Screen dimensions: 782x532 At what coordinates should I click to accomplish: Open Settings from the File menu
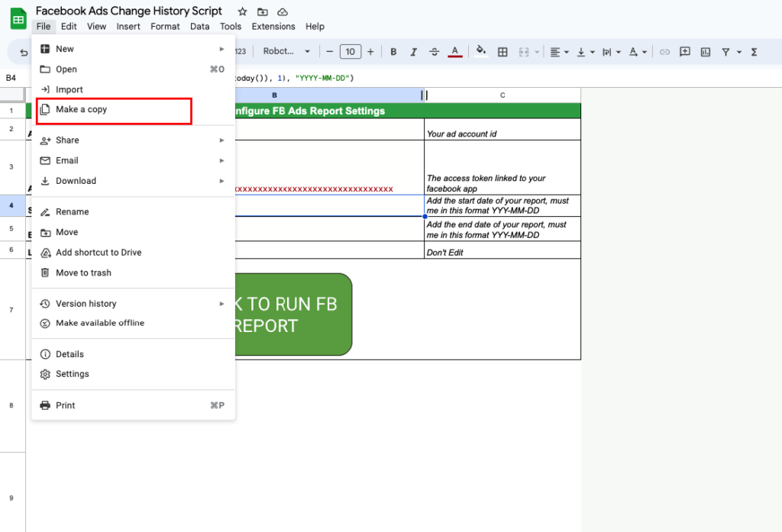pyautogui.click(x=133, y=374)
